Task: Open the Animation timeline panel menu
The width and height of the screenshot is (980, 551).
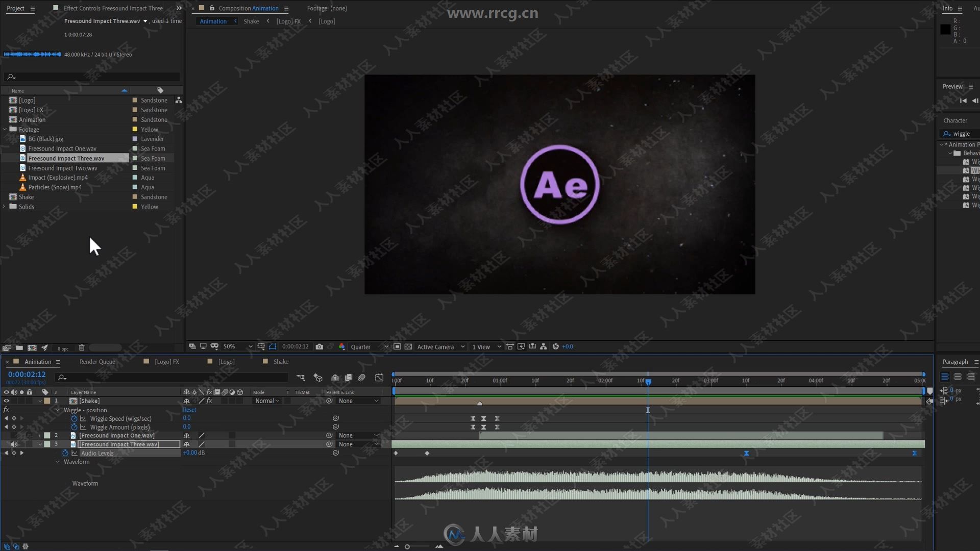Action: point(58,362)
